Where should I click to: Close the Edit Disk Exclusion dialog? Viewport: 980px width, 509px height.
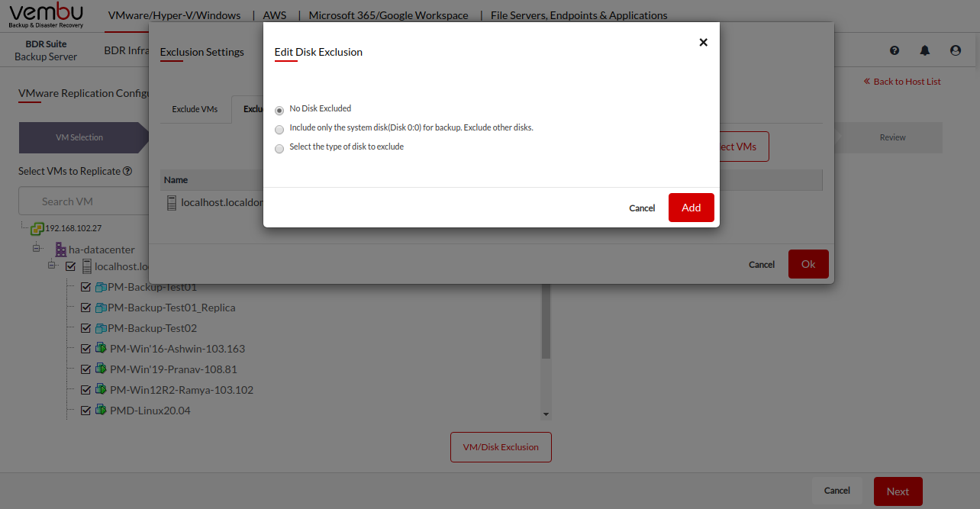(704, 43)
